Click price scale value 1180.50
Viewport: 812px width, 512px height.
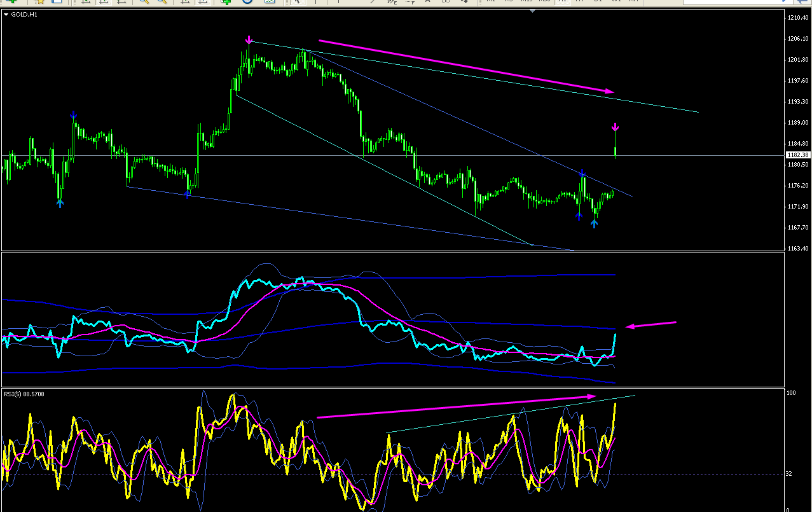coord(797,165)
